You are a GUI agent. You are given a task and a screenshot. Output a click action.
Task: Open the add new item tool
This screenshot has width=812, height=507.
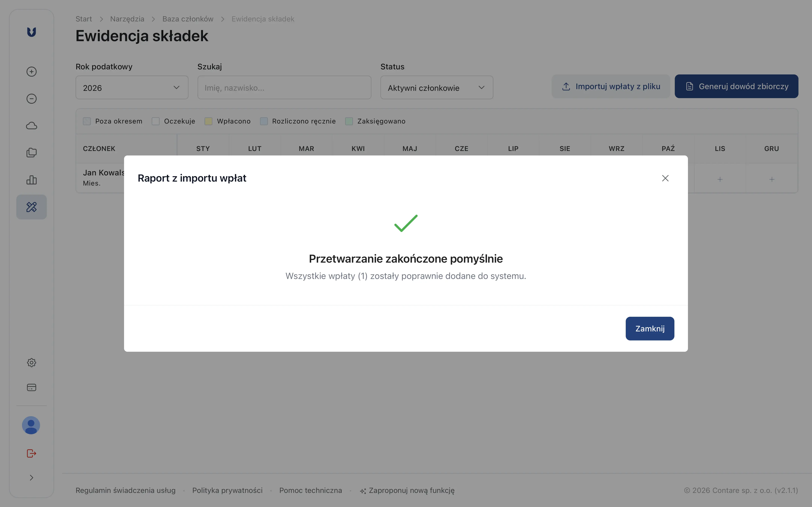click(x=31, y=71)
